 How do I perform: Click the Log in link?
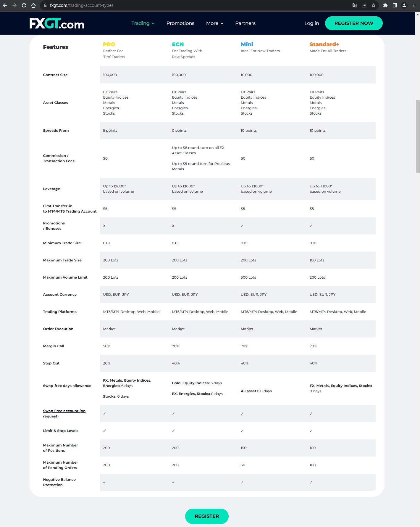tap(311, 23)
